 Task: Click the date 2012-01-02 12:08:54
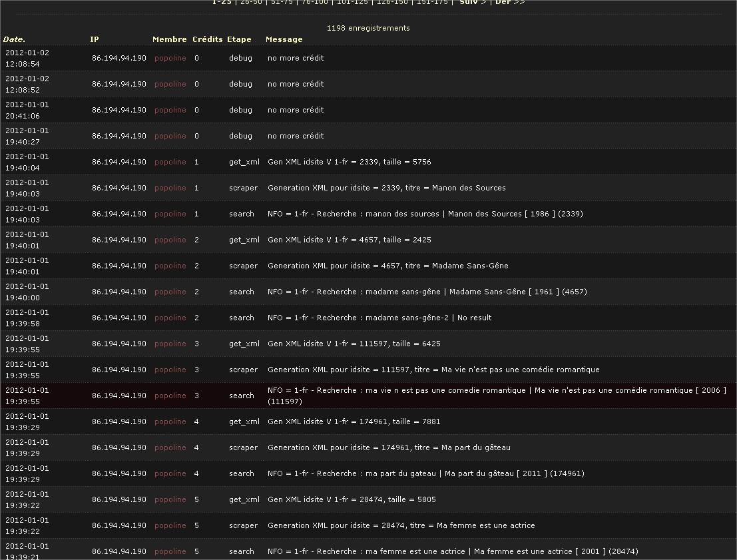(27, 59)
